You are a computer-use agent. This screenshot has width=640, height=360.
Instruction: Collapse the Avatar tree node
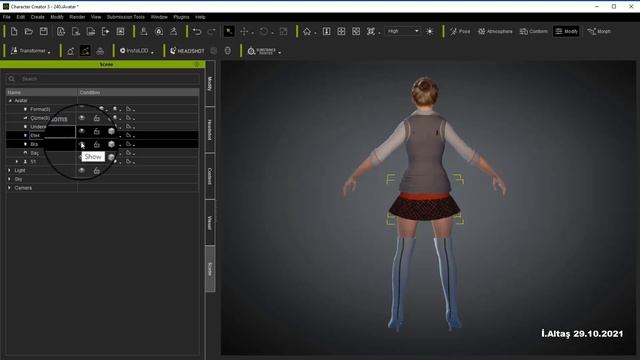coord(10,100)
